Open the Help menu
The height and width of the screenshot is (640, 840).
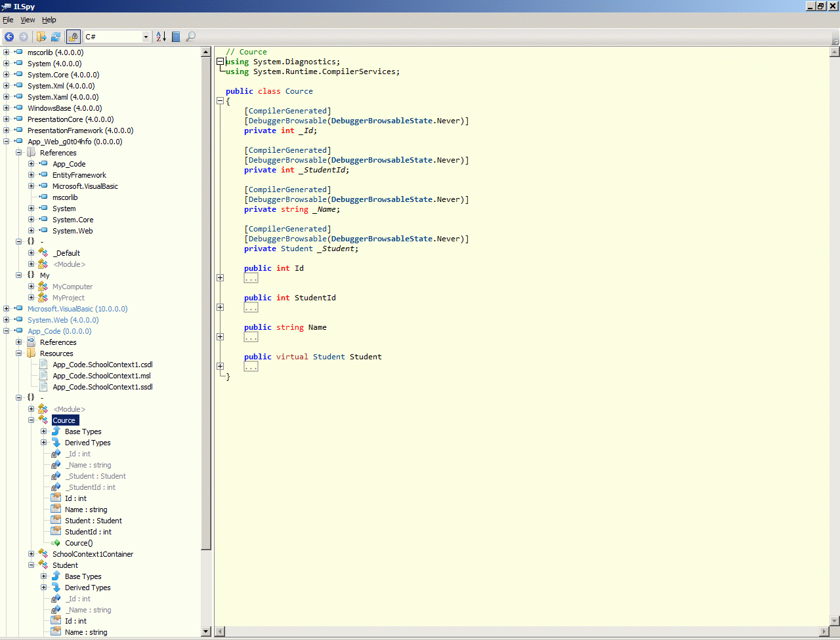(49, 20)
